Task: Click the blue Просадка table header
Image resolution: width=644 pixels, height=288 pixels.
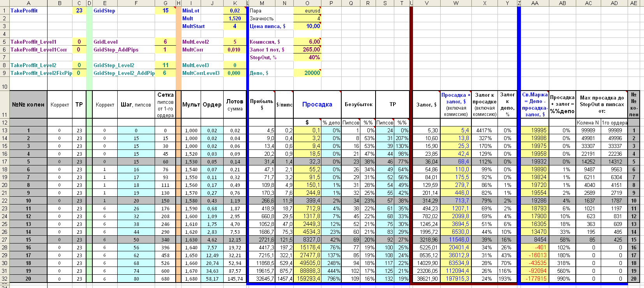Action: 317,105
